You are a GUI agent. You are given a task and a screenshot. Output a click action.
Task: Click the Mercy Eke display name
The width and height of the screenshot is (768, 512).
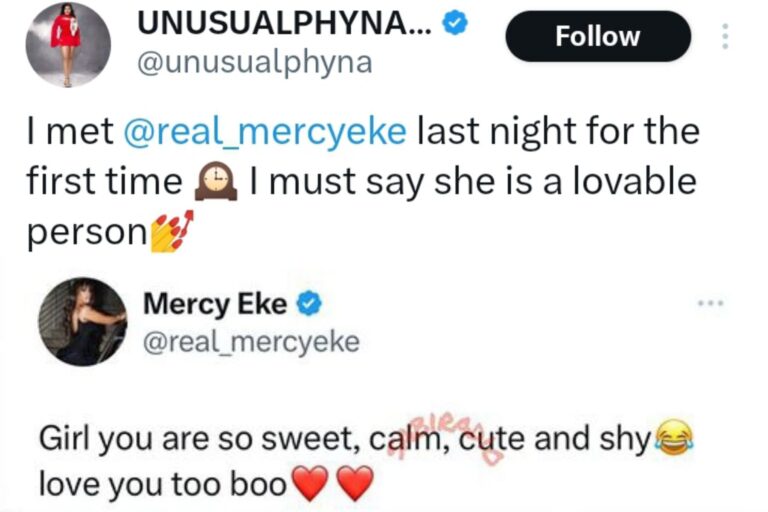coord(215,304)
